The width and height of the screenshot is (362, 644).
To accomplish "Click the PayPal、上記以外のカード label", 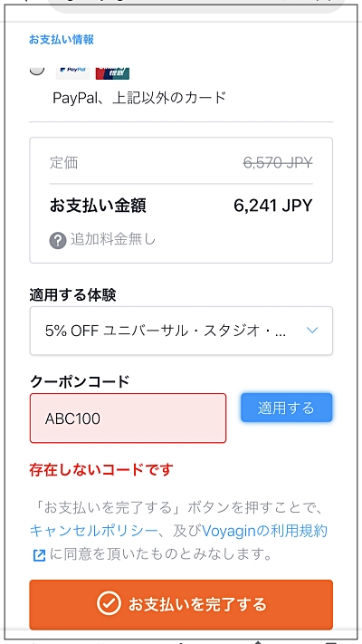I will (139, 98).
